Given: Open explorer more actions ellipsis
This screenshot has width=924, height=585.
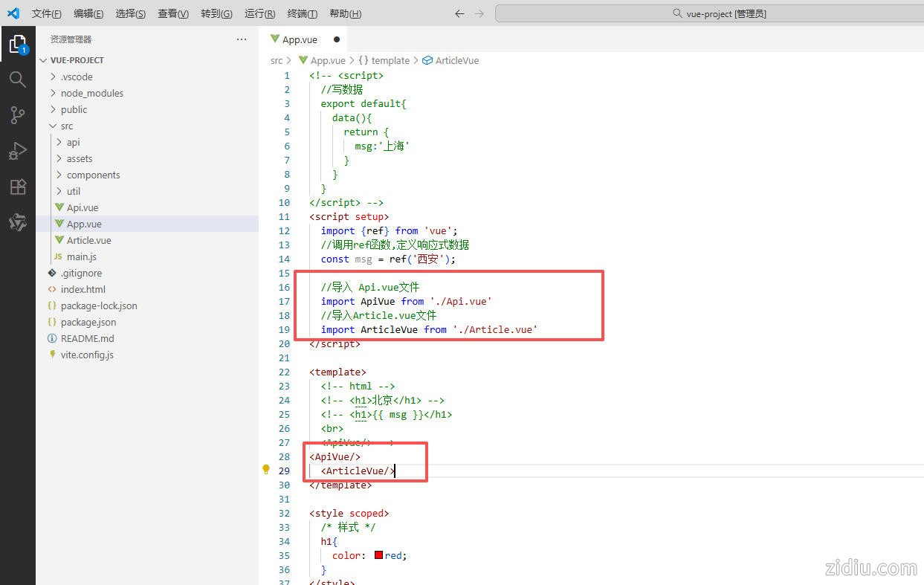Looking at the screenshot, I should (x=242, y=39).
